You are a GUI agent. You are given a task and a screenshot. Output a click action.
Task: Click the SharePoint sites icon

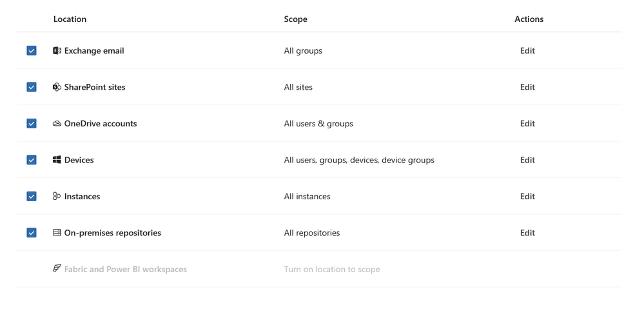(57, 87)
